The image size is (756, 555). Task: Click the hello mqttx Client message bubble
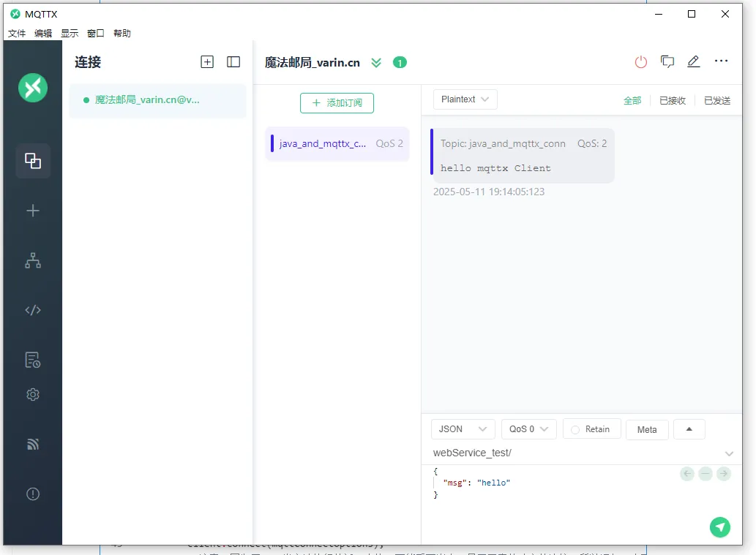(523, 156)
